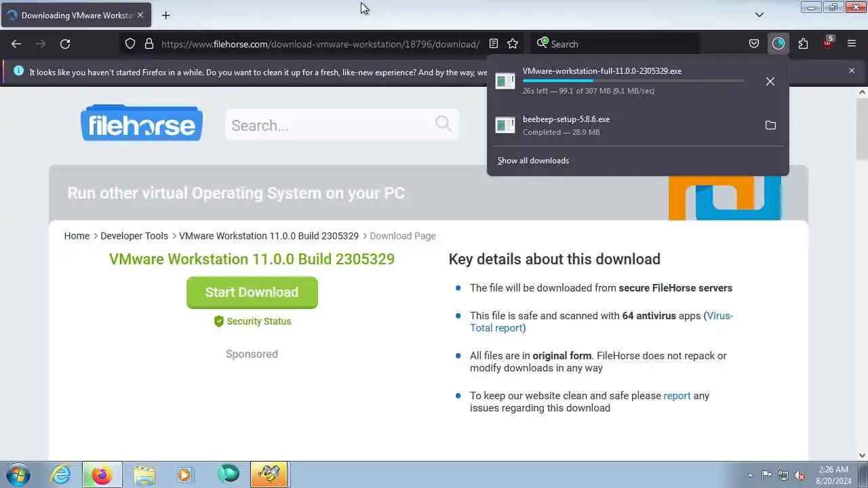This screenshot has height=488, width=868.
Task: Click the report issues link
Action: pyautogui.click(x=677, y=396)
